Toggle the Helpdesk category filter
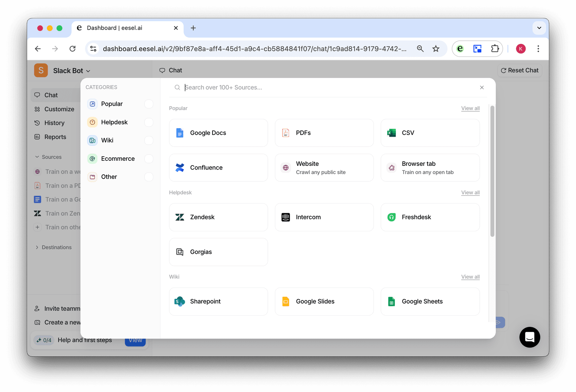The image size is (576, 392). [x=148, y=122]
